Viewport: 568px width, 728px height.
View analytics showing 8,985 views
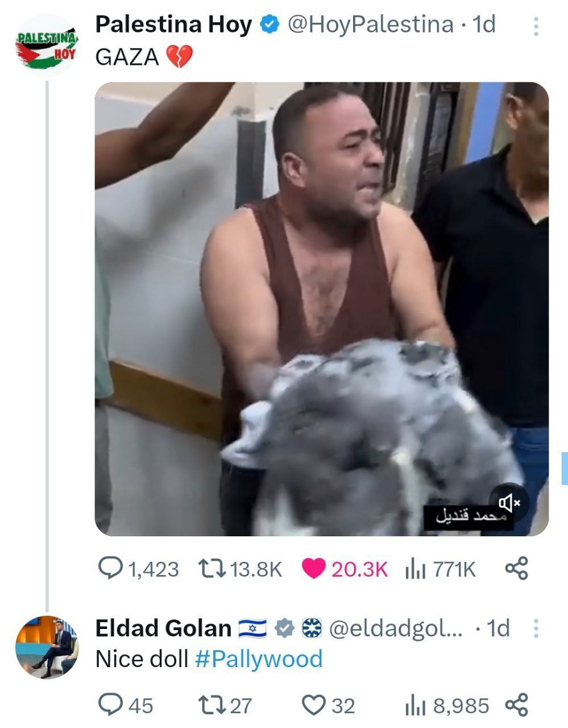pyautogui.click(x=447, y=706)
